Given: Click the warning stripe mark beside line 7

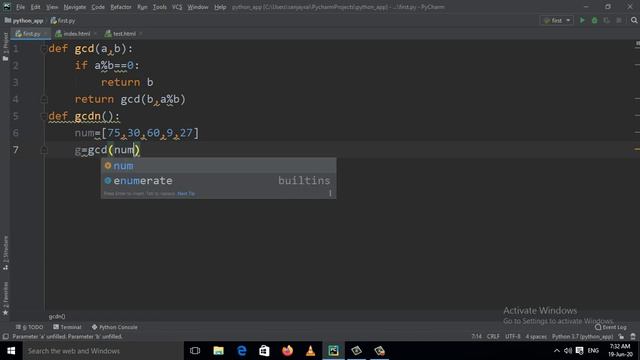Looking at the screenshot, I should point(637,149).
